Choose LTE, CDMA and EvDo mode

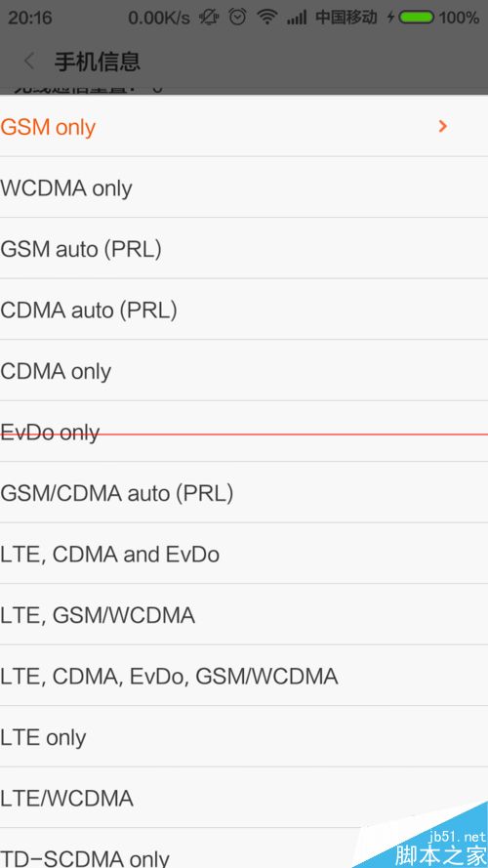click(x=244, y=553)
